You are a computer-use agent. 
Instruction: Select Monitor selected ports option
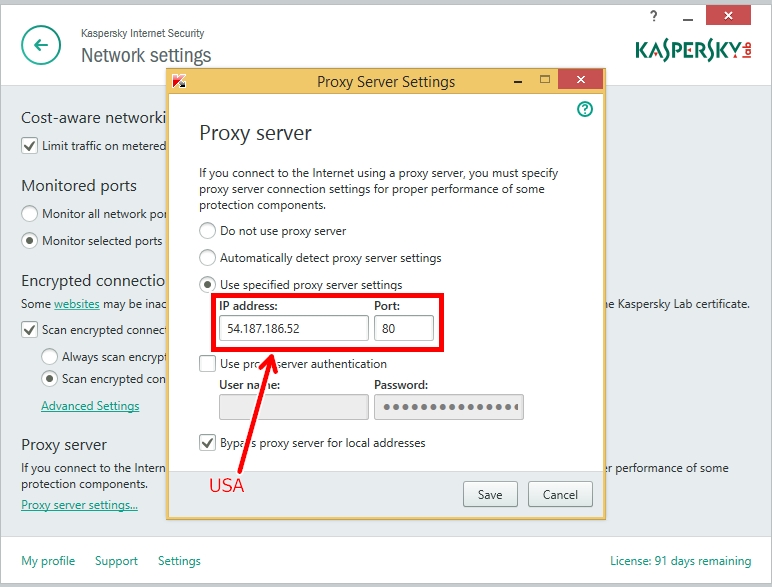pos(30,241)
